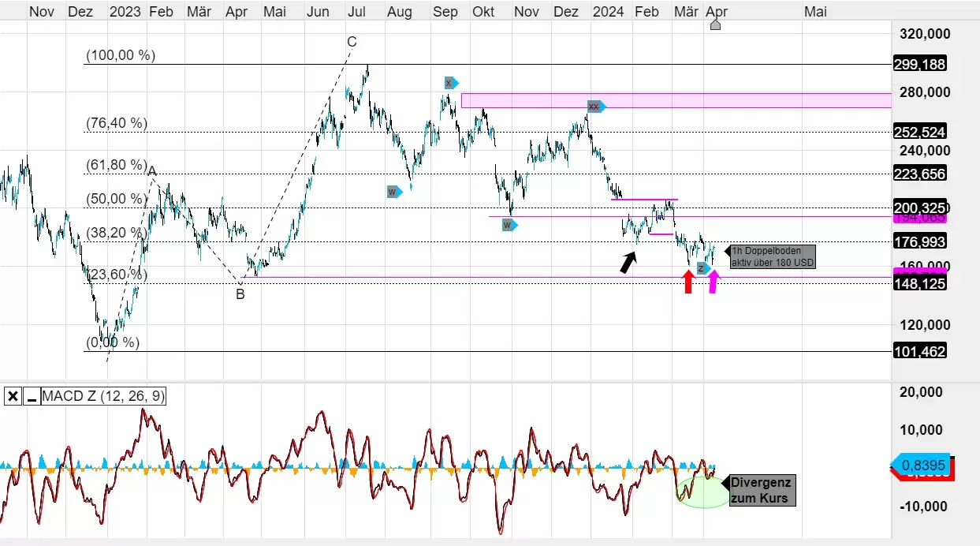Select the "Divergenz zum Kurs" annotation
The image size is (980, 546).
761,489
